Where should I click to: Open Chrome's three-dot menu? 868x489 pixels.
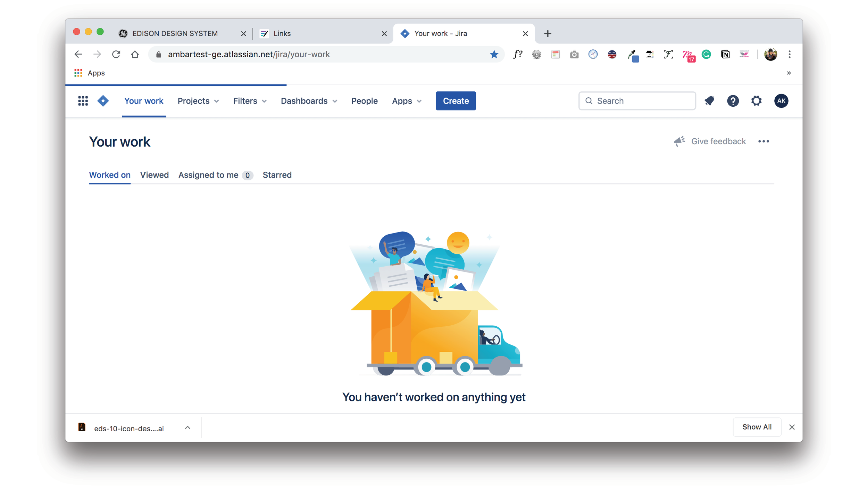click(789, 54)
